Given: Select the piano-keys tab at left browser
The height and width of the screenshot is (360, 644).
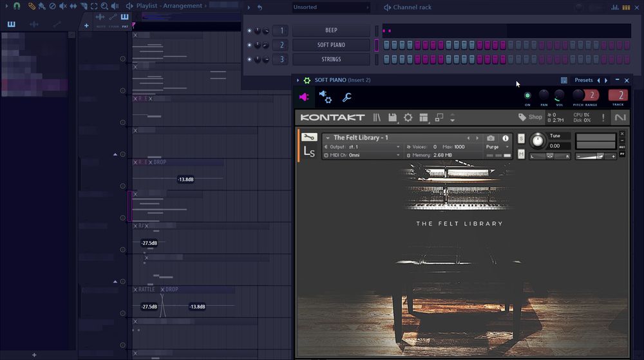Looking at the screenshot, I should point(12,24).
